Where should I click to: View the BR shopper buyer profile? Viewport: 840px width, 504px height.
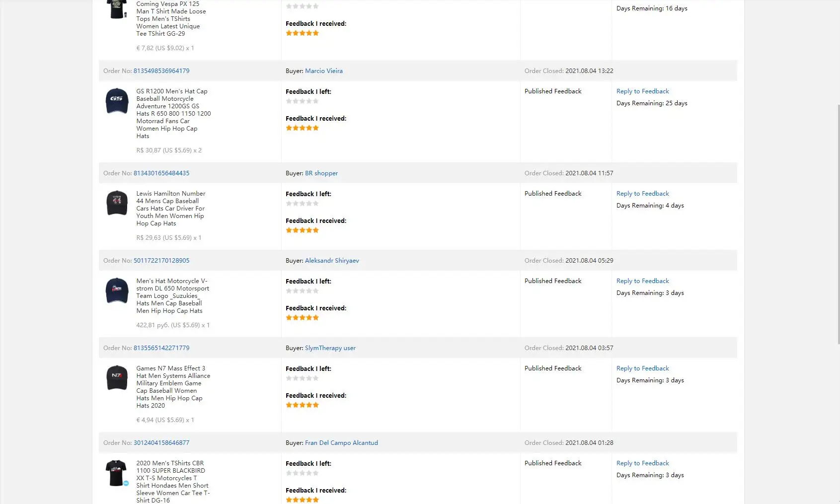click(321, 173)
